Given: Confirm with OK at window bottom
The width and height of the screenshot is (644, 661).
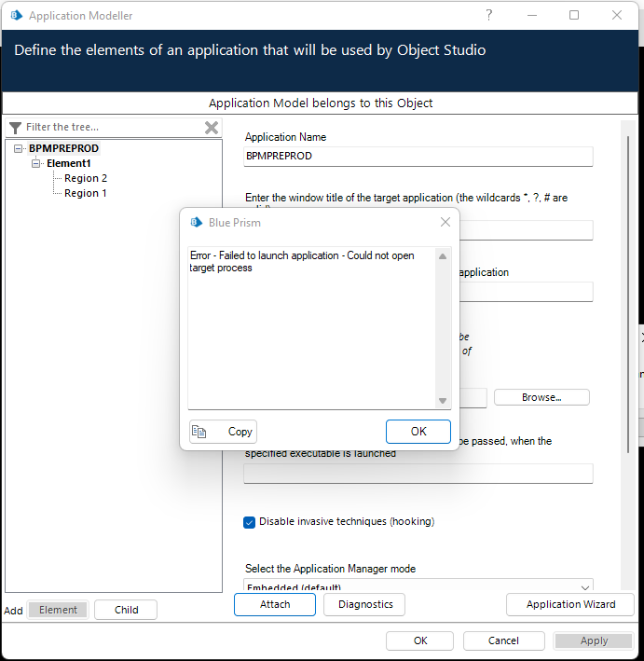Looking at the screenshot, I should (x=419, y=640).
